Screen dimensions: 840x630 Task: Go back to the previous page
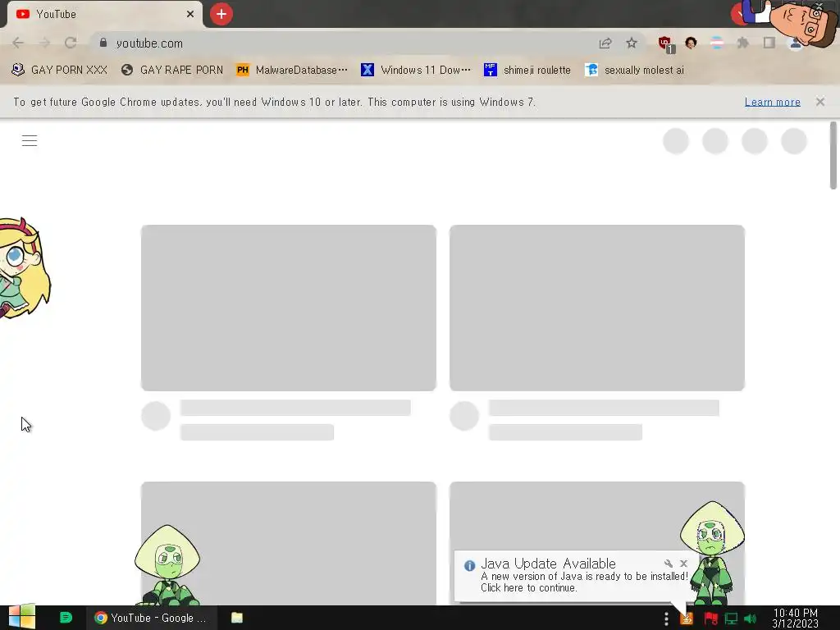(18, 43)
